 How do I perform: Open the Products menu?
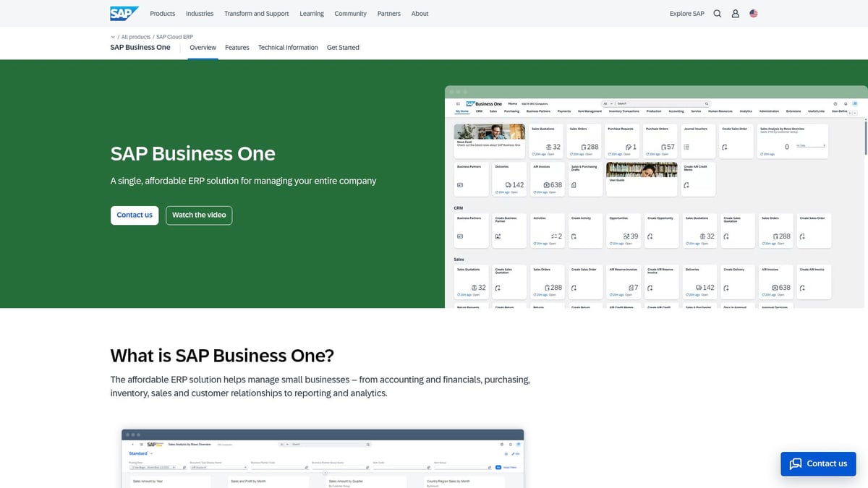163,14
